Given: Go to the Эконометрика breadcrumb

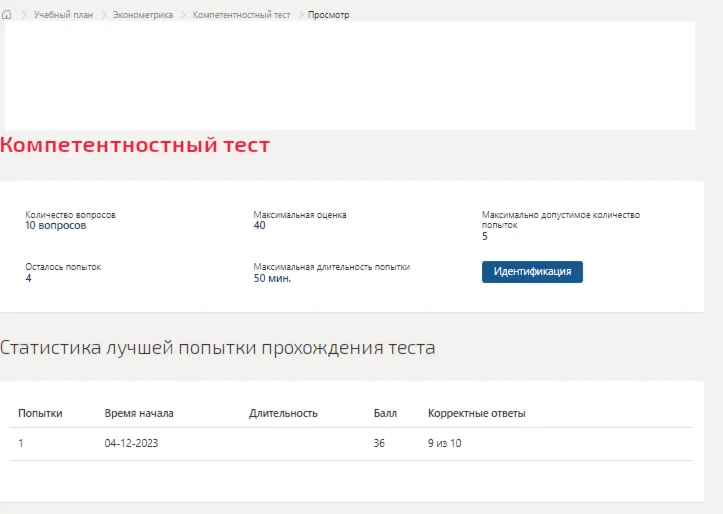Looking at the screenshot, I should (x=142, y=15).
